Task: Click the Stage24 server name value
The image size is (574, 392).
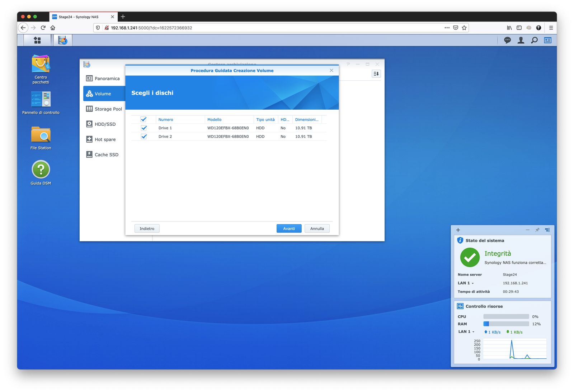Action: [510, 274]
